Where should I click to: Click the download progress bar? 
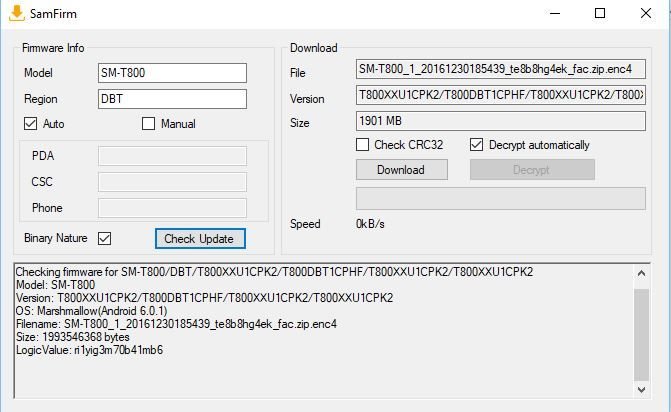tap(501, 199)
